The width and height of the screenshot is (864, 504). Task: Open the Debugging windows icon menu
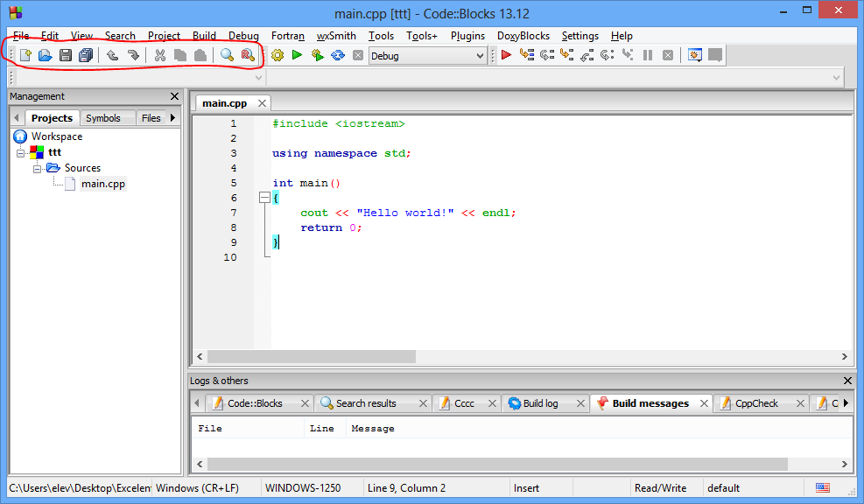[695, 55]
